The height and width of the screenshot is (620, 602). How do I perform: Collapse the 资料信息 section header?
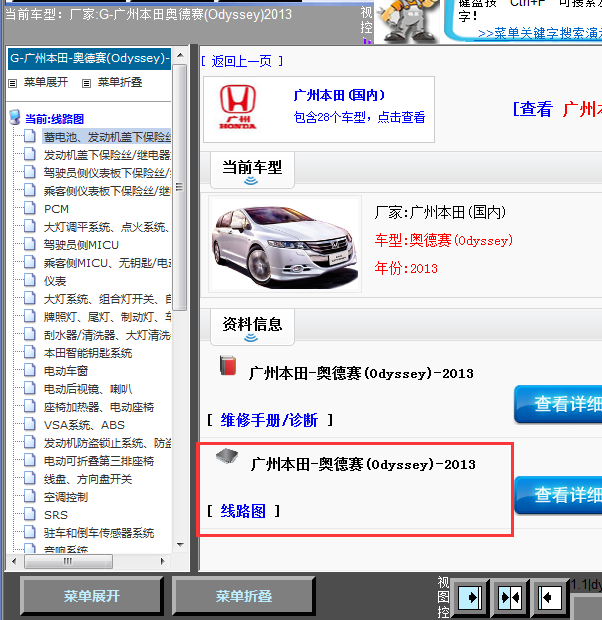click(252, 327)
